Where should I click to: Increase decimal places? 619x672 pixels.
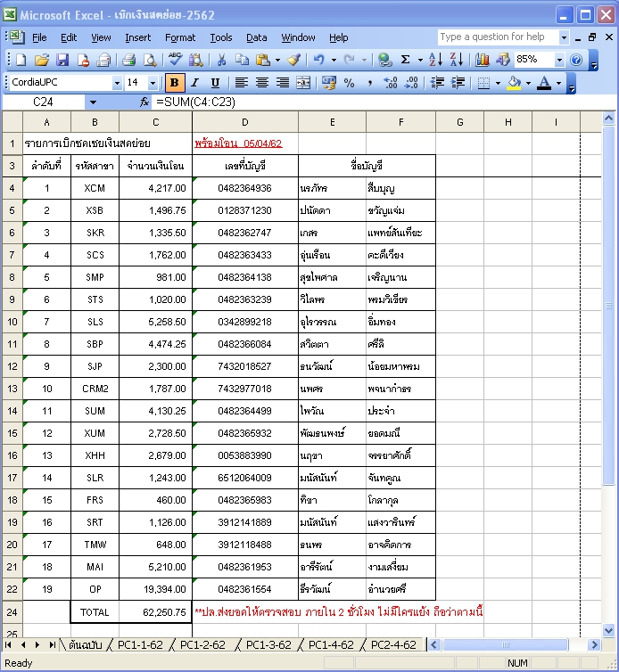point(391,82)
